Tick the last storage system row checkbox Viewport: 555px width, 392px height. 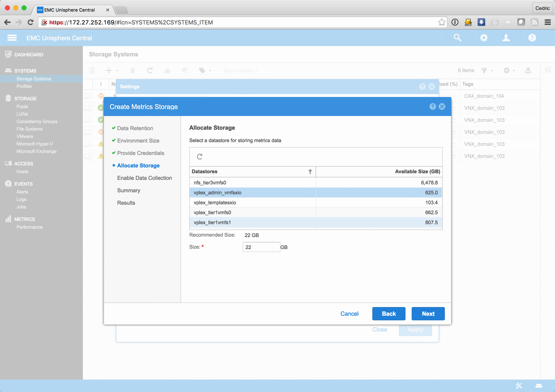[88, 156]
